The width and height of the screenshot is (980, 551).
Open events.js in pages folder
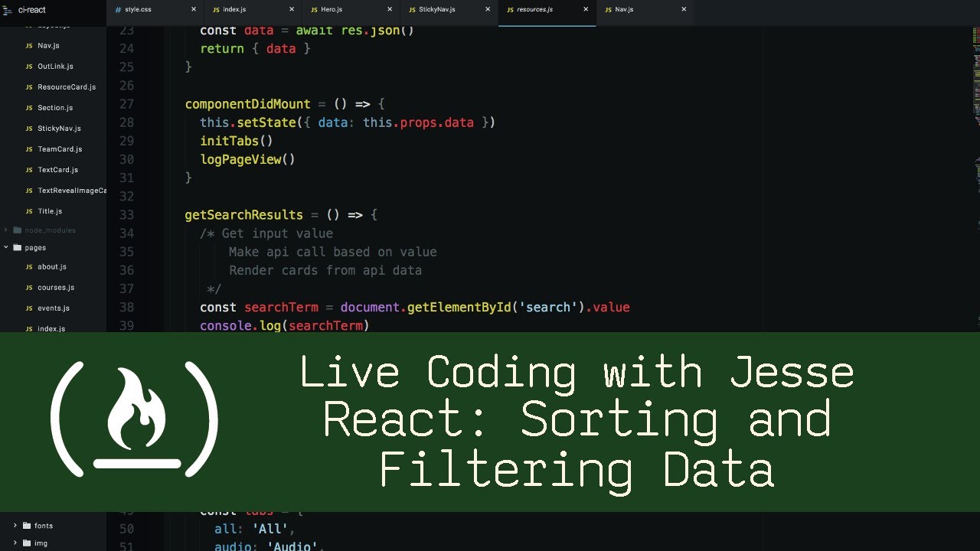point(53,308)
